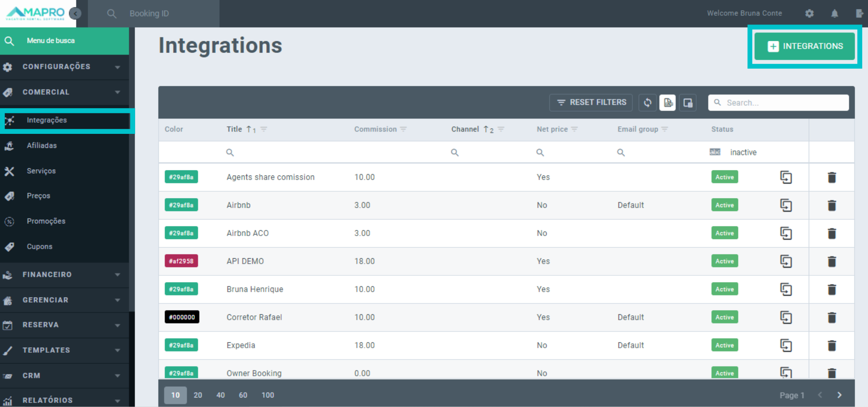
Task: Sort table by Title column
Action: (234, 129)
